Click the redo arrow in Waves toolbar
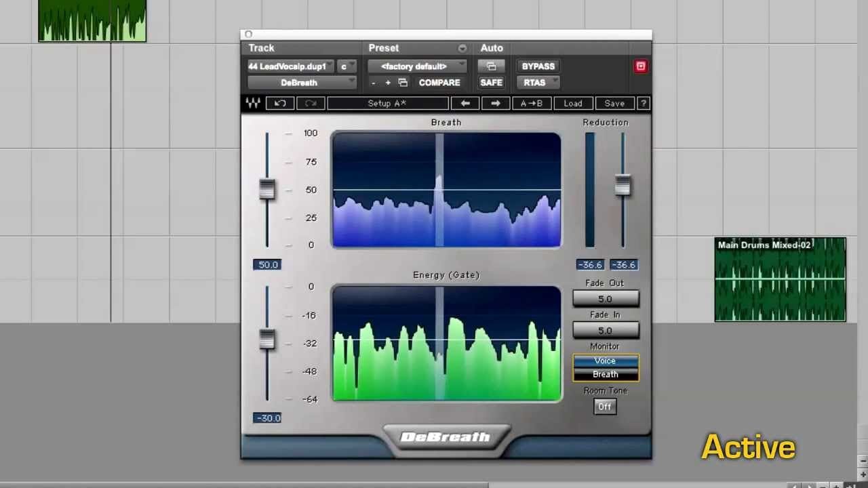The image size is (868, 488). click(x=311, y=103)
